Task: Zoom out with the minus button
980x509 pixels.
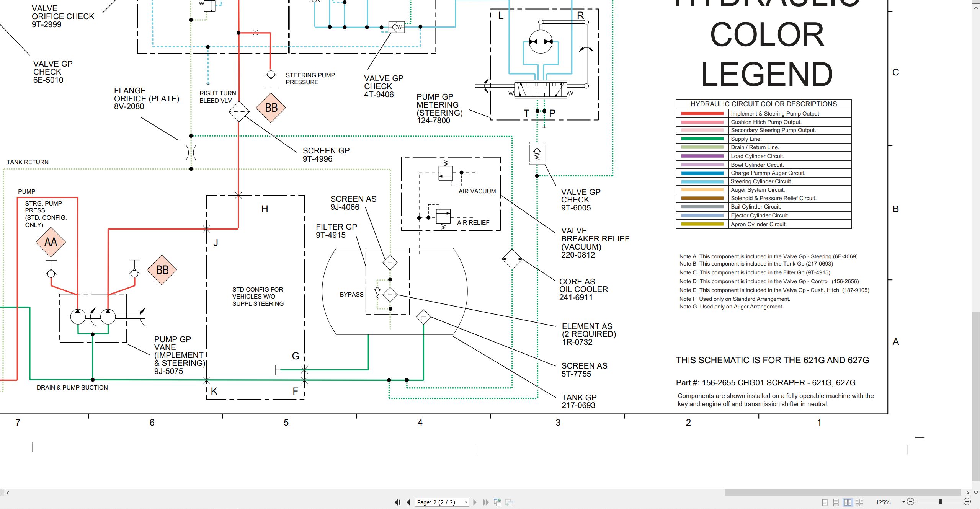Action: 911,502
